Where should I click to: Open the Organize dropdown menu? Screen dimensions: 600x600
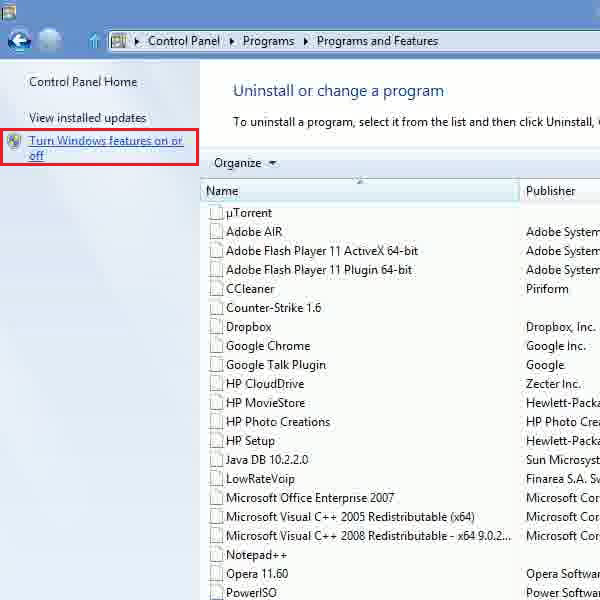pos(245,163)
